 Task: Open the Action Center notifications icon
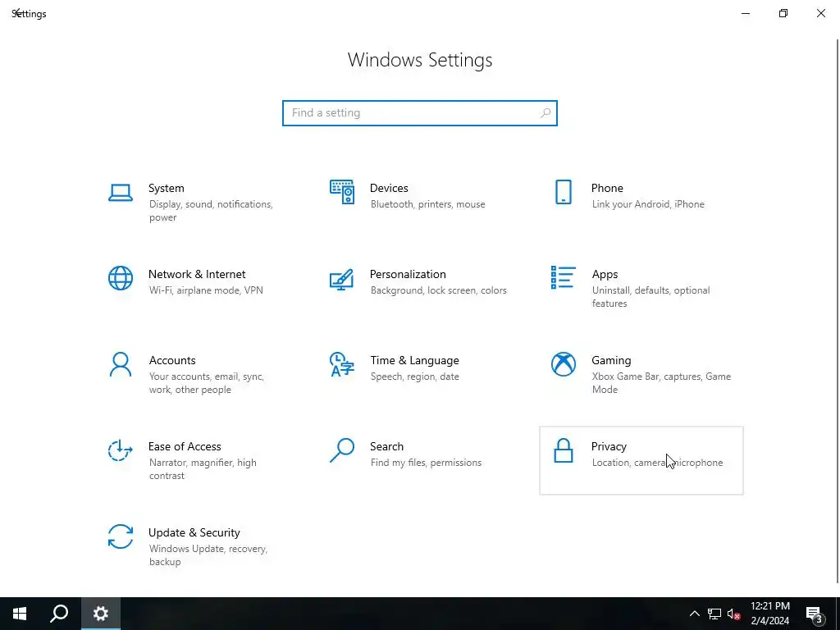[815, 614]
